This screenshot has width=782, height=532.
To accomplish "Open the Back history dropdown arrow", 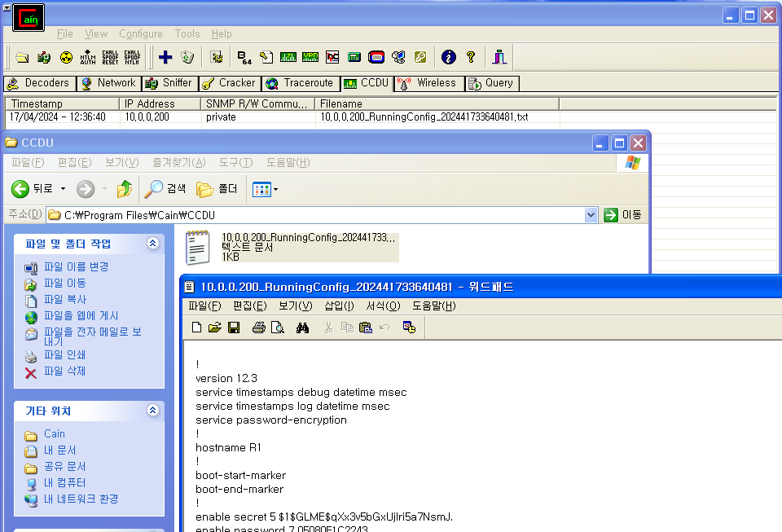I will pos(63,189).
